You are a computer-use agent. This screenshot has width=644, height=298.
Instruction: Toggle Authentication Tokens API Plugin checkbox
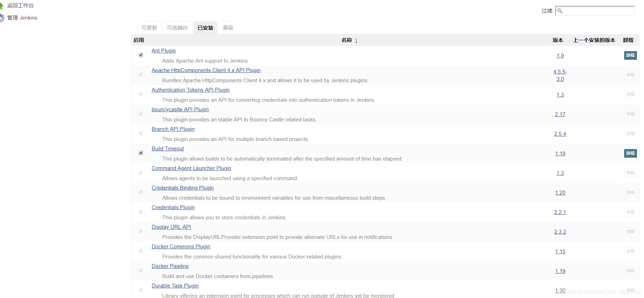pyautogui.click(x=141, y=94)
